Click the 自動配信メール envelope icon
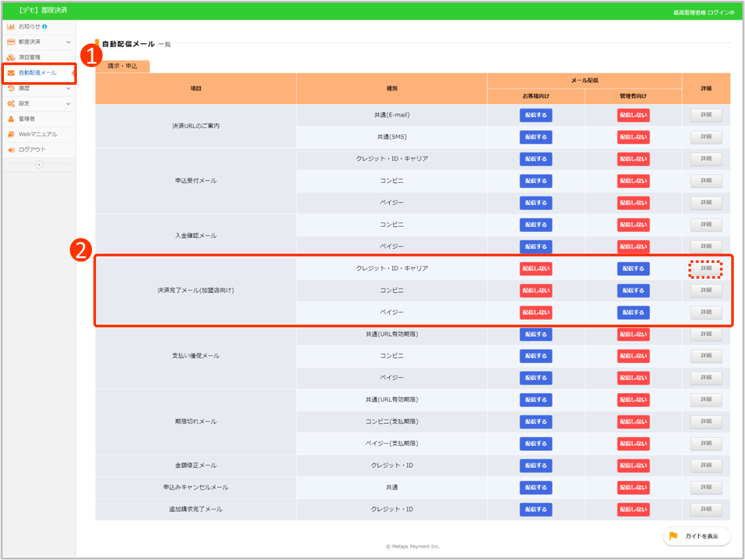Image resolution: width=745 pixels, height=560 pixels. pos(11,73)
